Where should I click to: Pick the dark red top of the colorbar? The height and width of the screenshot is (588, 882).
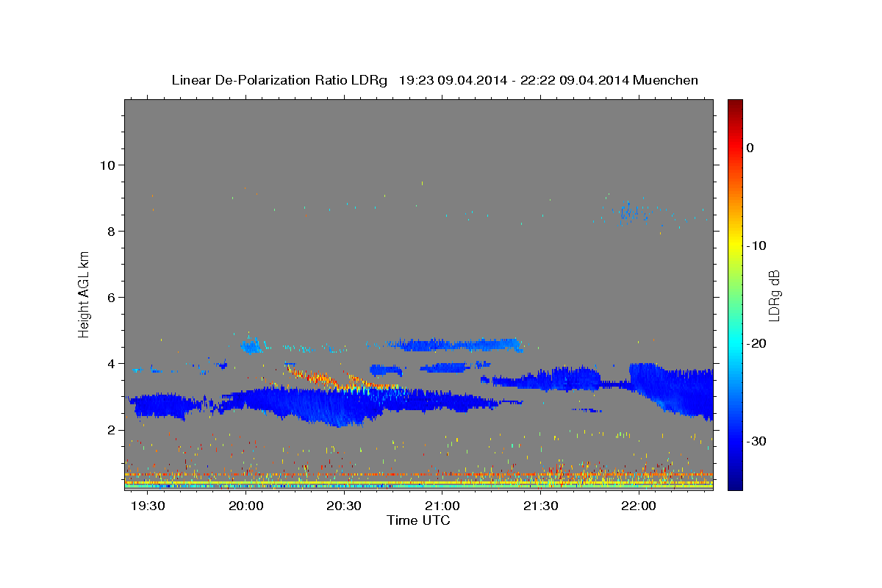735,105
